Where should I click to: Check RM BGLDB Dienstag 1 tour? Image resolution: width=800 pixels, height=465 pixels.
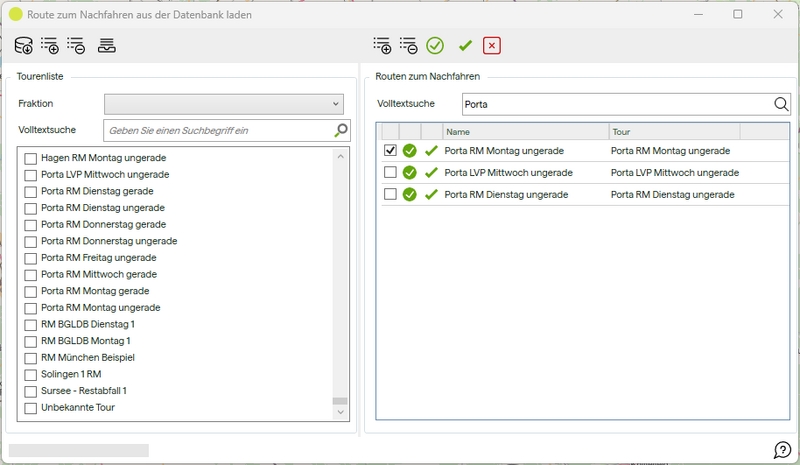31,325
